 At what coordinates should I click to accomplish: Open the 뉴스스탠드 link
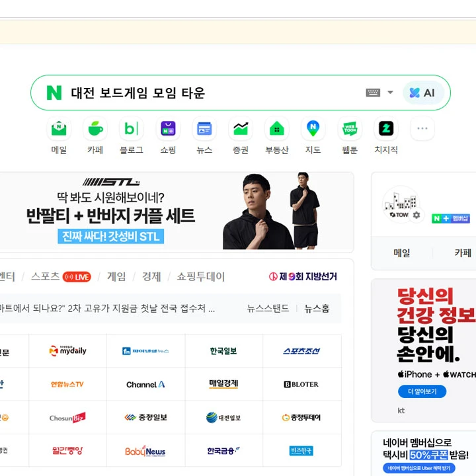[268, 309]
